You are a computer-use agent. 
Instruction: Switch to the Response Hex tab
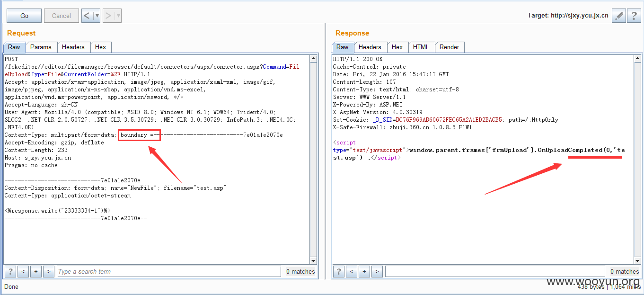[397, 47]
